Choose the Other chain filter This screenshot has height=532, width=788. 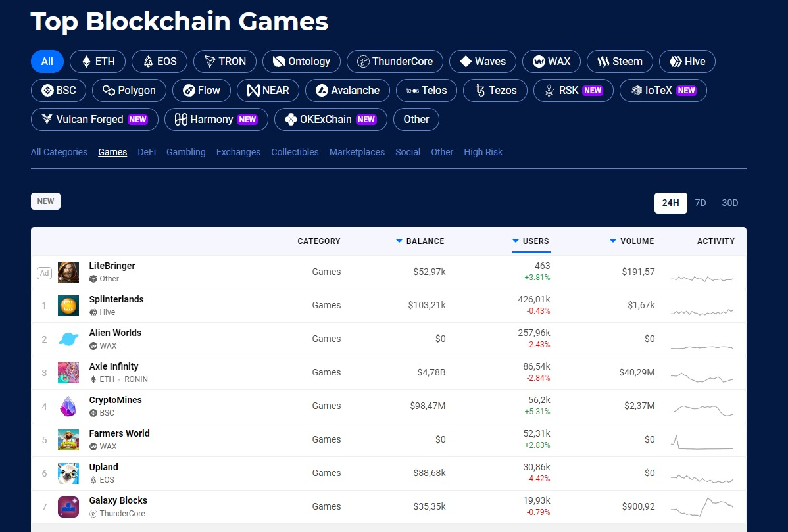pos(416,120)
